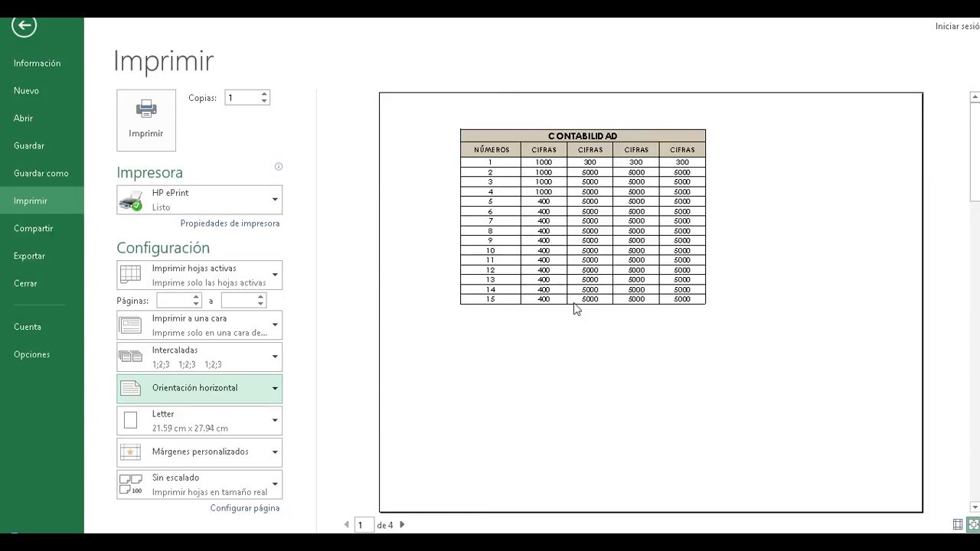Click the preview scrollbar up arrow
Screen dimensions: 980x551
pos(975,97)
